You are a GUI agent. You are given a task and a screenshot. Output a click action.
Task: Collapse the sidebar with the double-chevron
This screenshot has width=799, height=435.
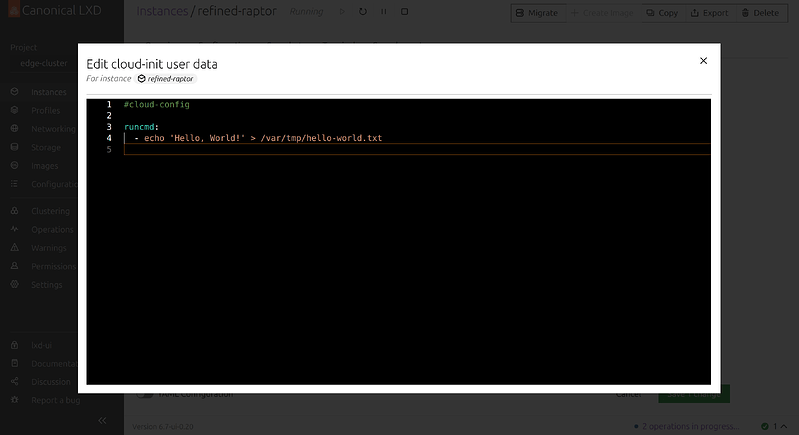click(101, 421)
